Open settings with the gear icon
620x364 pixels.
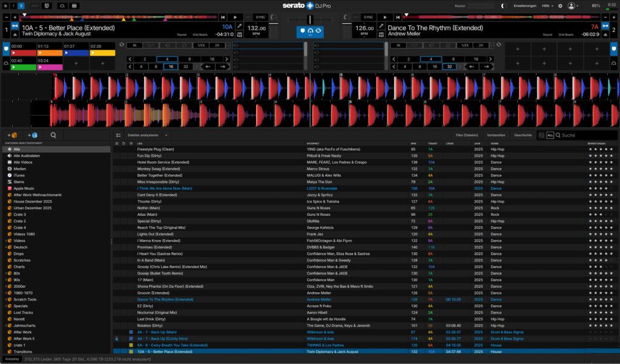tap(560, 5)
